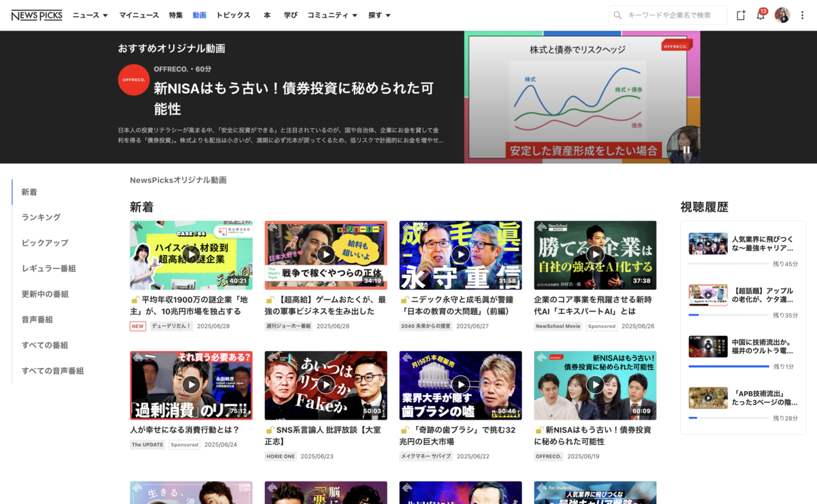The height and width of the screenshot is (504, 817).
Task: Open レギュラー番組 in the sidebar
Action: pos(48,269)
